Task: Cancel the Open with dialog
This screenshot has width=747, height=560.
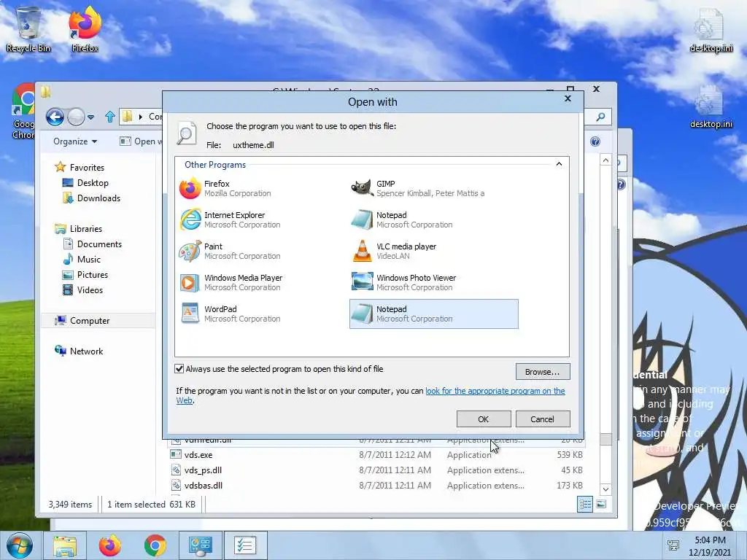Action: 542,419
